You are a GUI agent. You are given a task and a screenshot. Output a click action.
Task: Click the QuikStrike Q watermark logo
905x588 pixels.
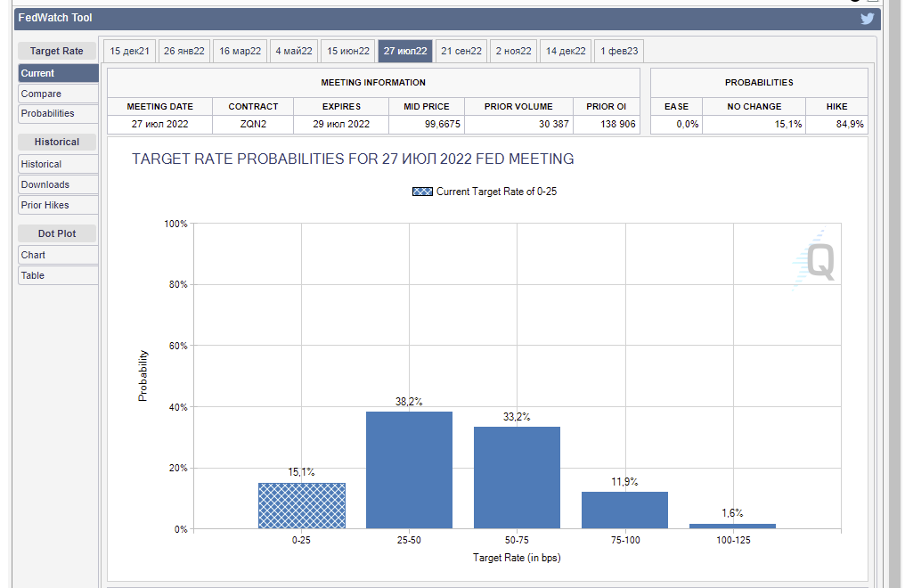(815, 259)
